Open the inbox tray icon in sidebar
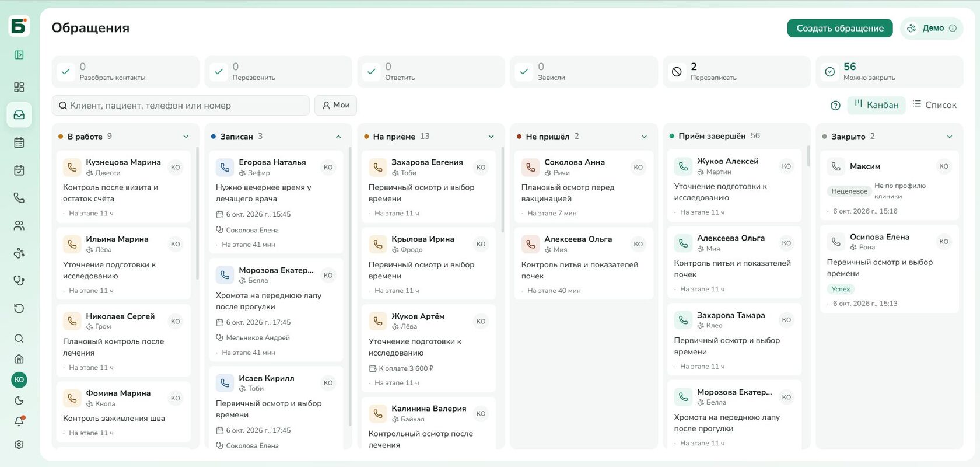This screenshot has width=980, height=467. [19, 115]
